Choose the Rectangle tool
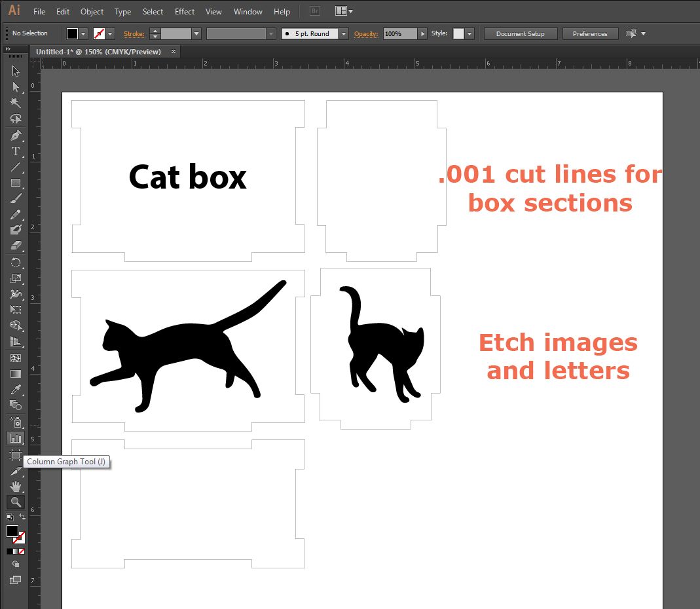The width and height of the screenshot is (700, 609). [x=16, y=183]
